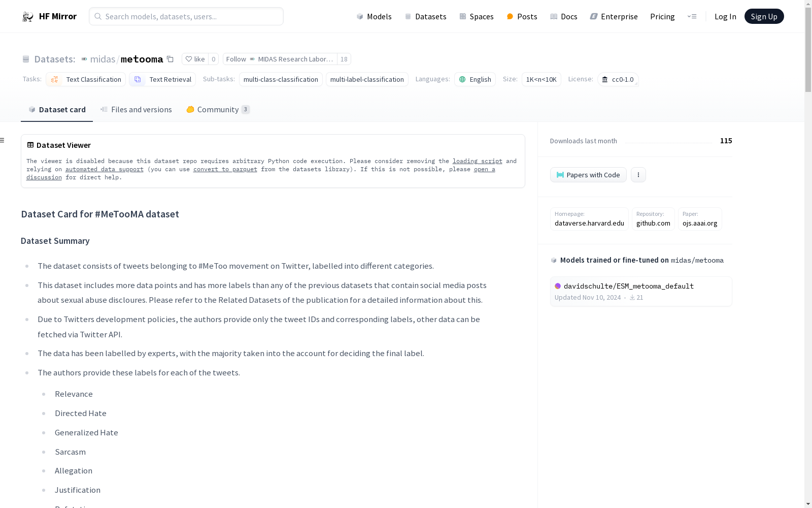Image resolution: width=812 pixels, height=508 pixels.
Task: Click the avatar icon of davidschulte model
Action: click(x=558, y=286)
